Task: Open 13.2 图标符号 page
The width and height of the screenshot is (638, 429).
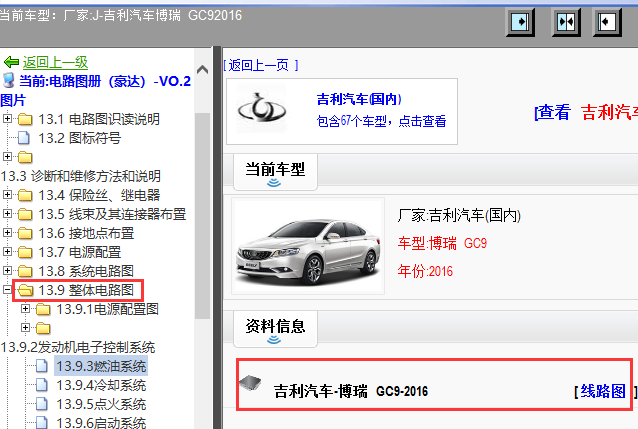Action: pyautogui.click(x=79, y=138)
